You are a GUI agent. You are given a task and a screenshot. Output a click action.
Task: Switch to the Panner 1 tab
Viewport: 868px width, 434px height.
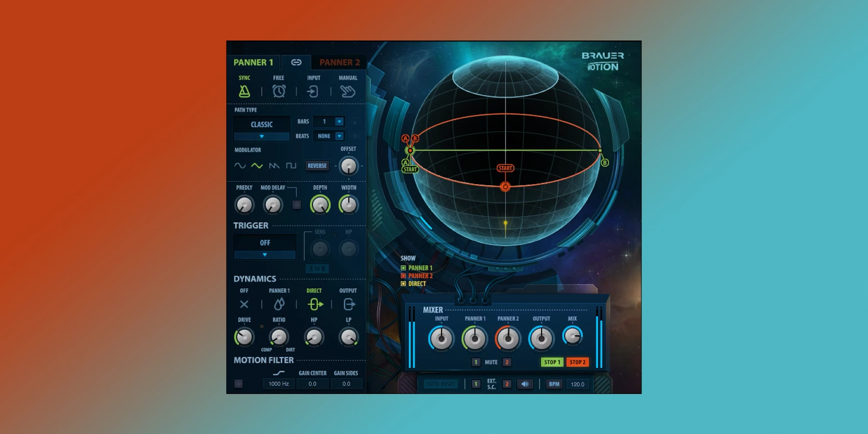[253, 63]
